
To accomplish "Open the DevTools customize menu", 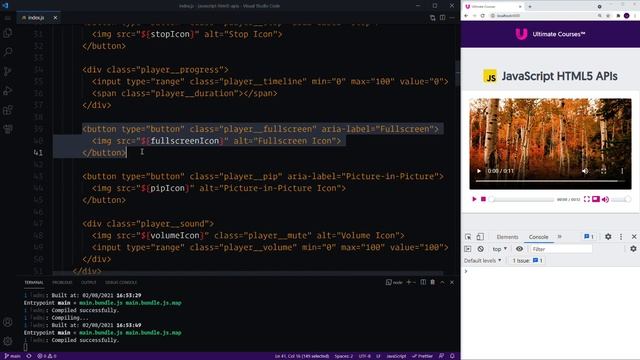I will coord(621,237).
